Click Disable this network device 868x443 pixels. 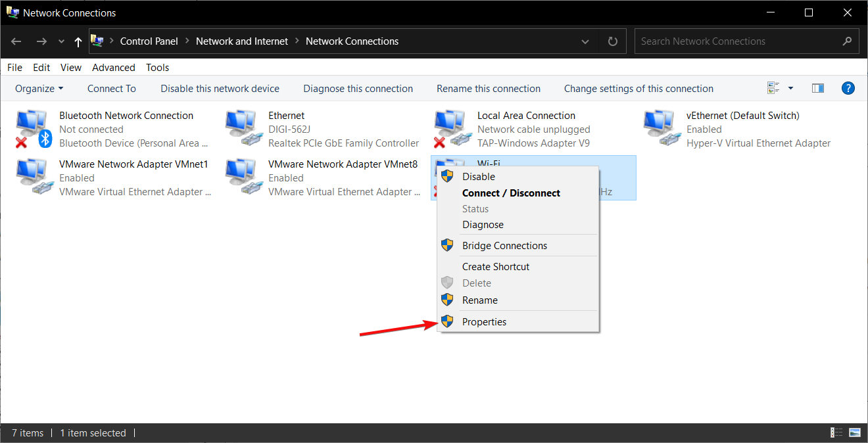(x=220, y=89)
